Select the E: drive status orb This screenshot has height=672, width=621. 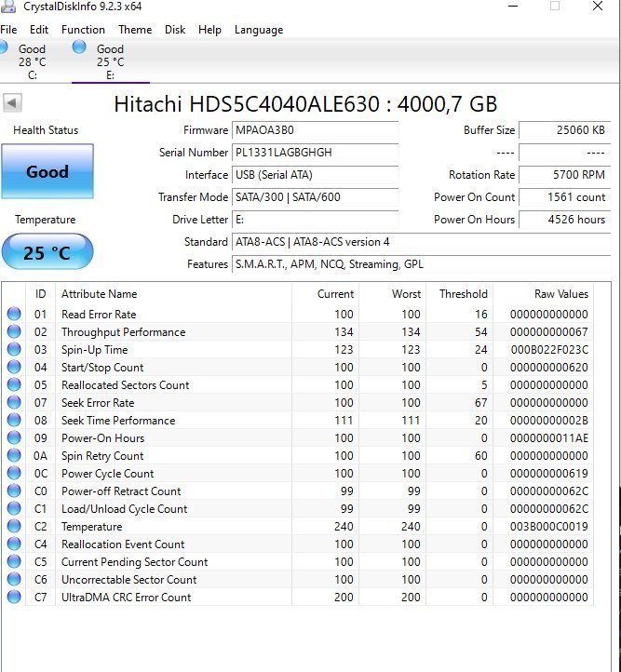click(79, 47)
